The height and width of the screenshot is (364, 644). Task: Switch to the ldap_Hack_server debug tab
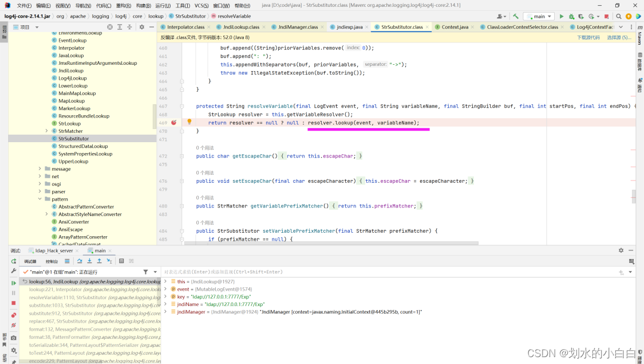tap(54, 251)
